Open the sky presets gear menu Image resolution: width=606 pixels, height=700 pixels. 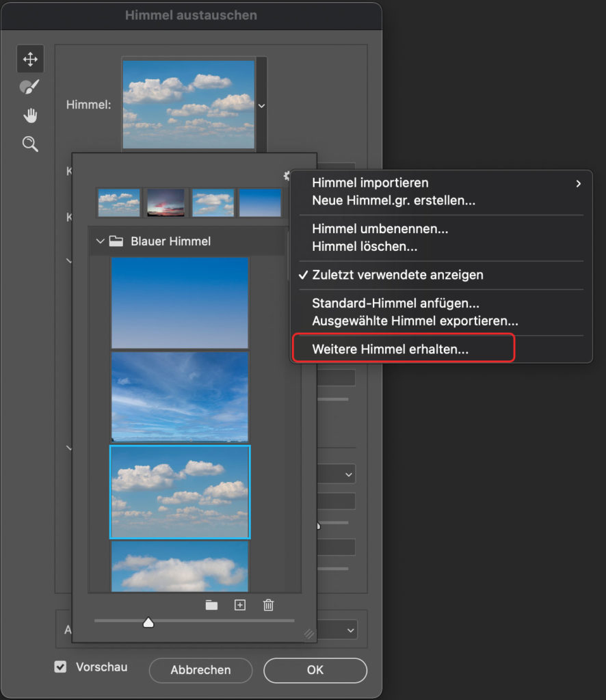click(287, 176)
